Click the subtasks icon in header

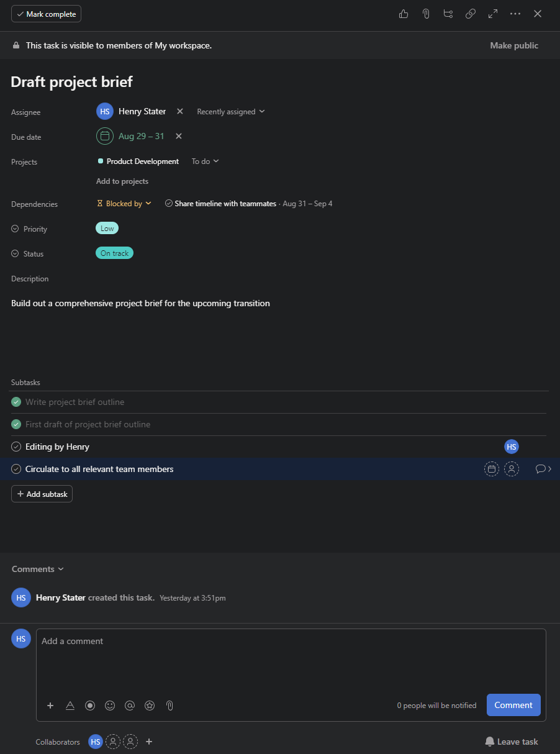tap(448, 14)
